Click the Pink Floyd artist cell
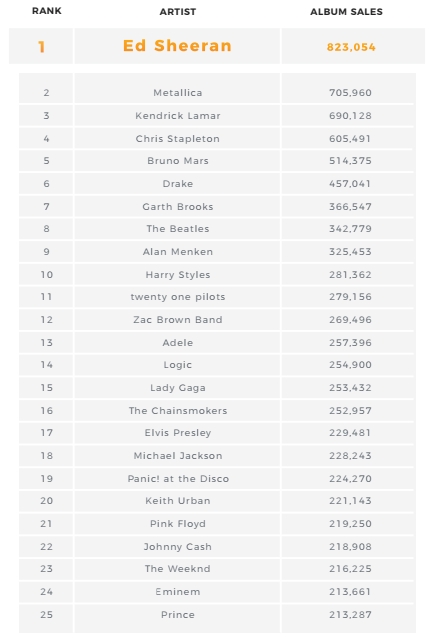Viewport: 437px width, 638px height. point(177,524)
